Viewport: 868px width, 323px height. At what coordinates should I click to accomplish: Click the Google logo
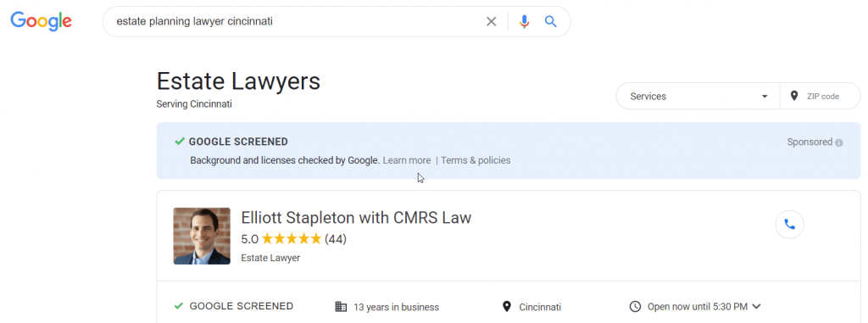42,21
